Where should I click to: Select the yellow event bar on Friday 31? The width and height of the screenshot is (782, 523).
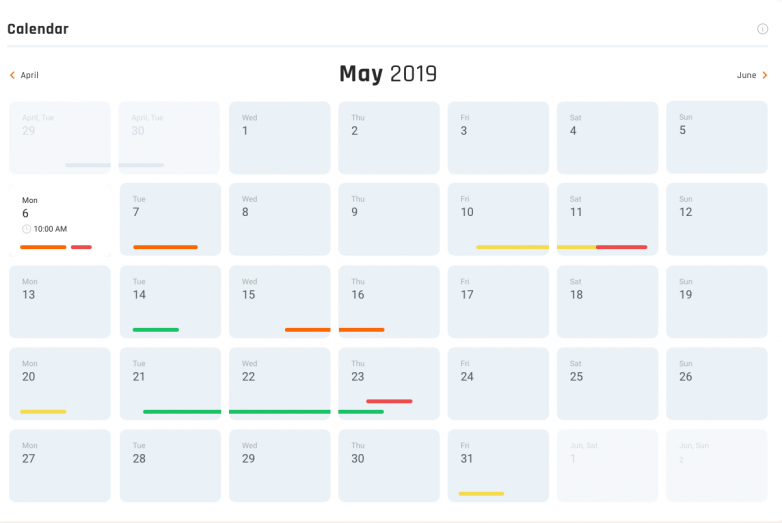click(x=481, y=494)
